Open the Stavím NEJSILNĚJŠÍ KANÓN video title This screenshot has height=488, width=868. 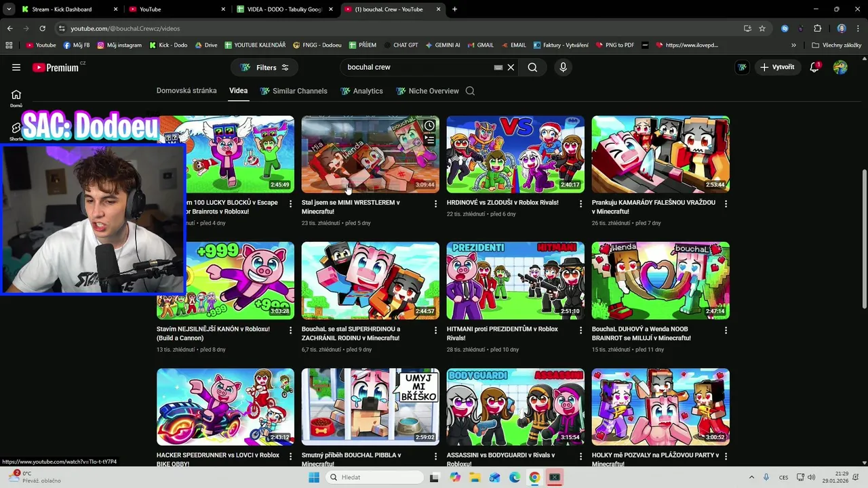213,333
